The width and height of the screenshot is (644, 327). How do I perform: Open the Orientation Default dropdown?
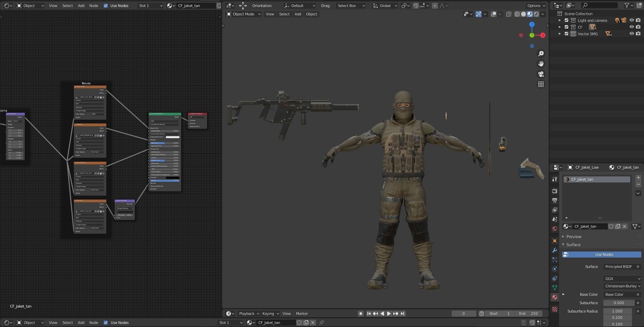(300, 6)
